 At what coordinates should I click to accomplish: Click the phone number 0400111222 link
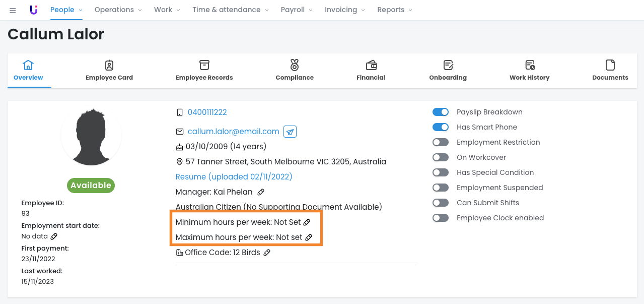[x=207, y=112]
